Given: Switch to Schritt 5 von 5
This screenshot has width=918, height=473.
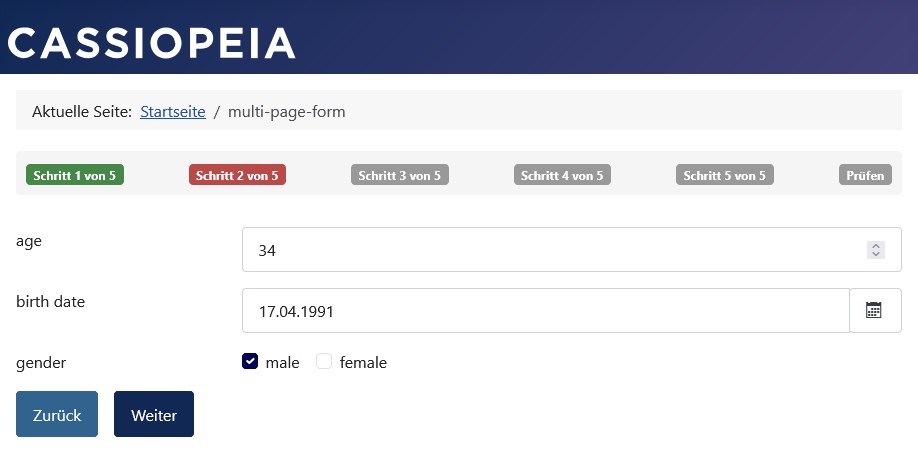Looking at the screenshot, I should [x=725, y=175].
